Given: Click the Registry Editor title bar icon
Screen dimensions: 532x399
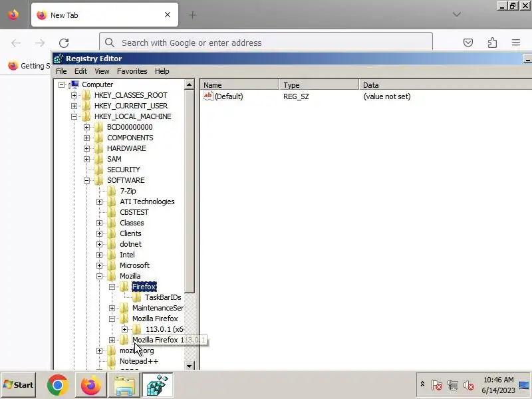Looking at the screenshot, I should point(59,59).
